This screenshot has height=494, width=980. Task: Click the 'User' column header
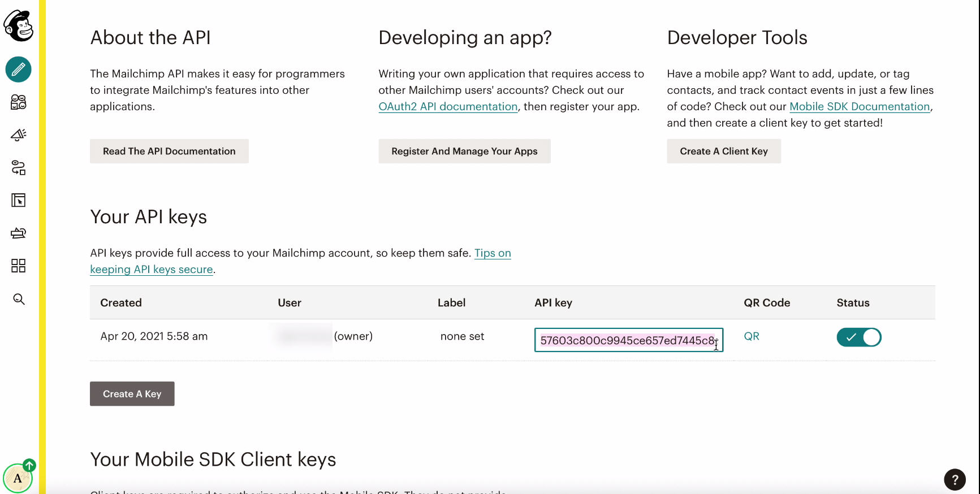pyautogui.click(x=290, y=303)
